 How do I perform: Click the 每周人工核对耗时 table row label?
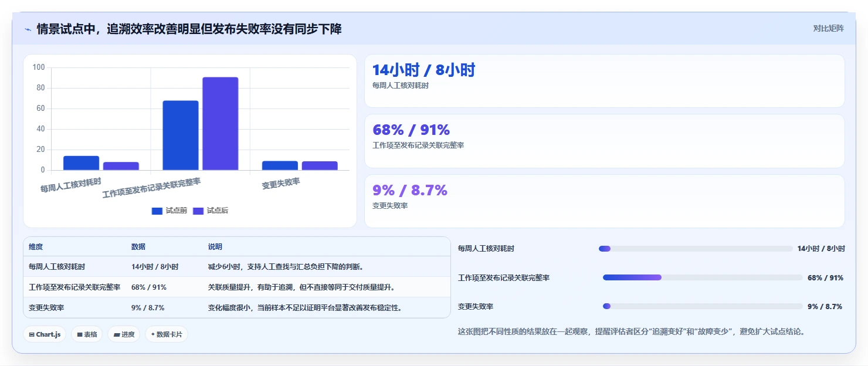click(x=57, y=267)
